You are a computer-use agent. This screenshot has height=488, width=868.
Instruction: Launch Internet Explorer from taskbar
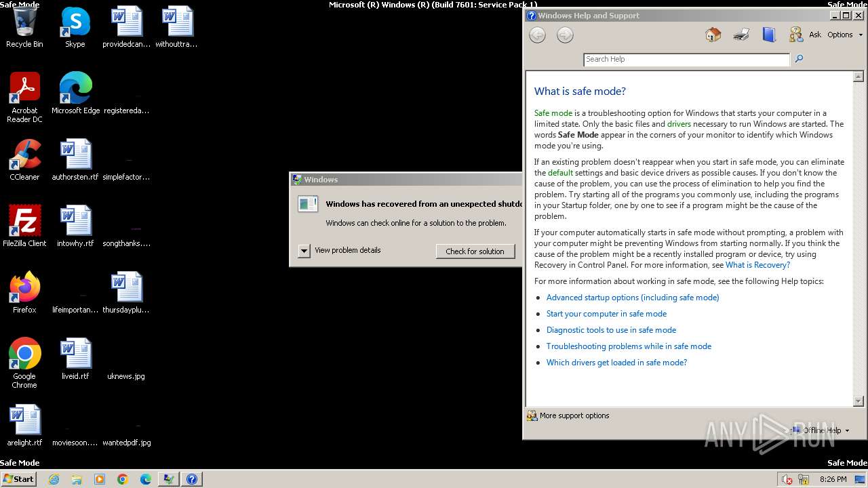[x=54, y=479]
